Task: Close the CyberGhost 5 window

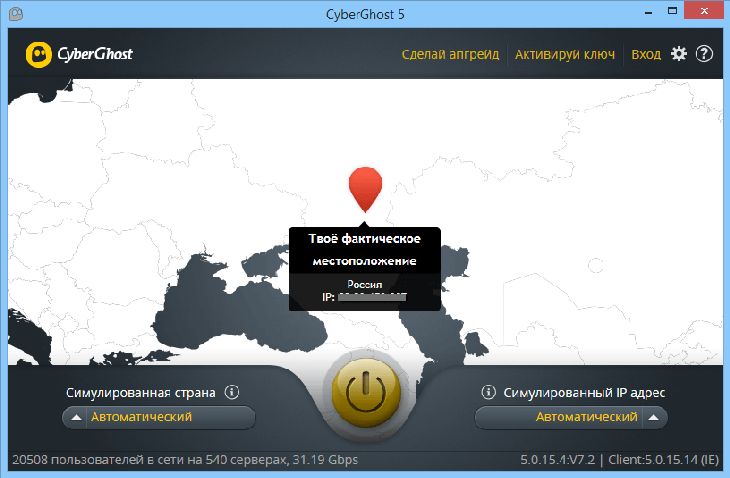Action: point(704,11)
